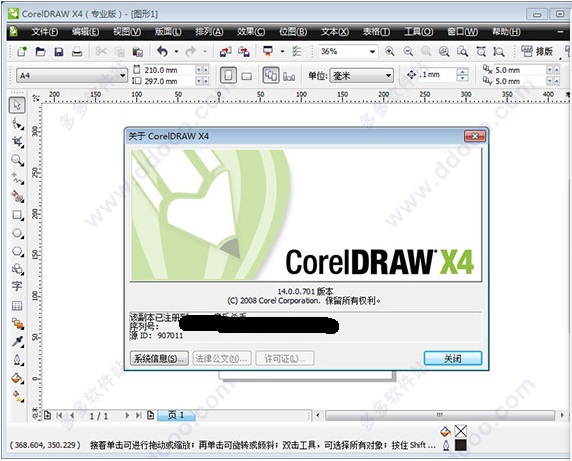Click the page width 210.0 mm field
Viewport: 572px width, 461px height.
[x=169, y=70]
